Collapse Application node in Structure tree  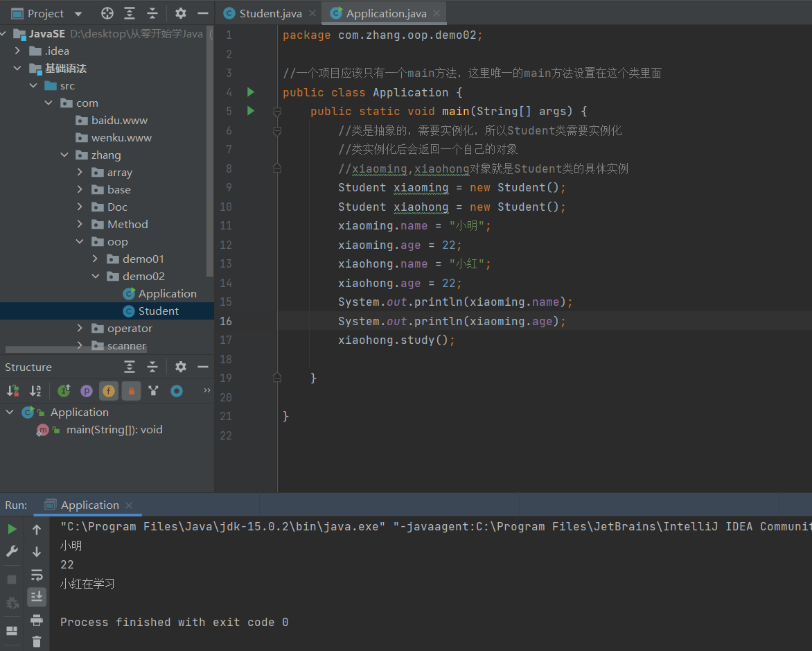(x=10, y=412)
